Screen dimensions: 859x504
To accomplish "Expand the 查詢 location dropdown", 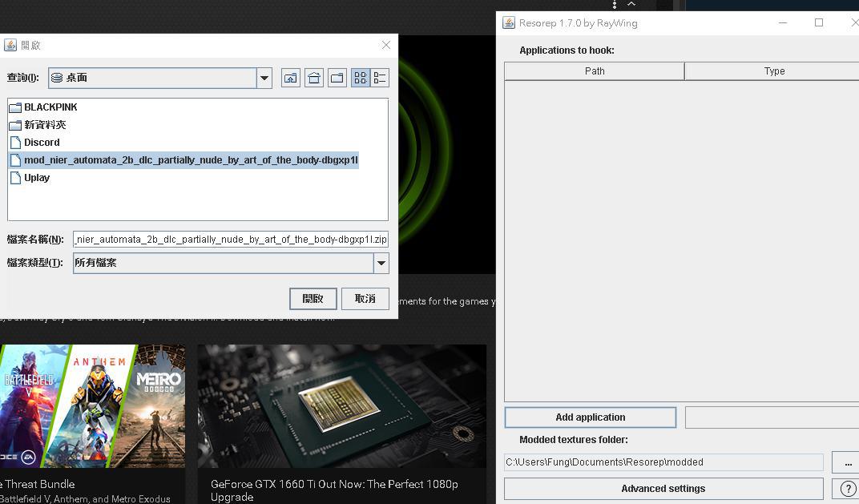I will point(264,78).
